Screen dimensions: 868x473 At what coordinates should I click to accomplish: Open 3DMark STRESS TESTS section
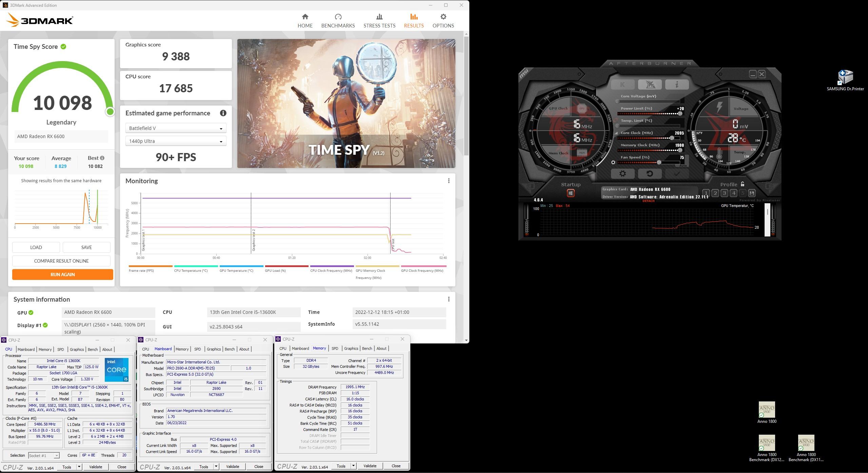point(379,21)
